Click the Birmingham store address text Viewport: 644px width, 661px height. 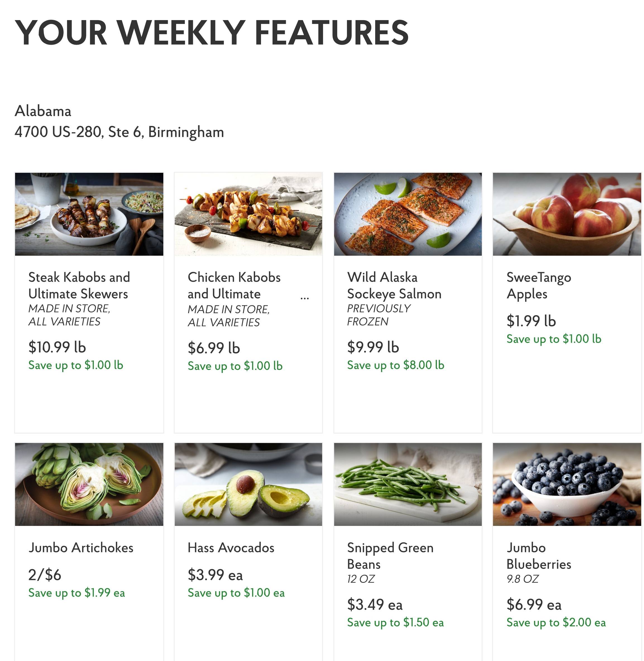pyautogui.click(x=119, y=132)
